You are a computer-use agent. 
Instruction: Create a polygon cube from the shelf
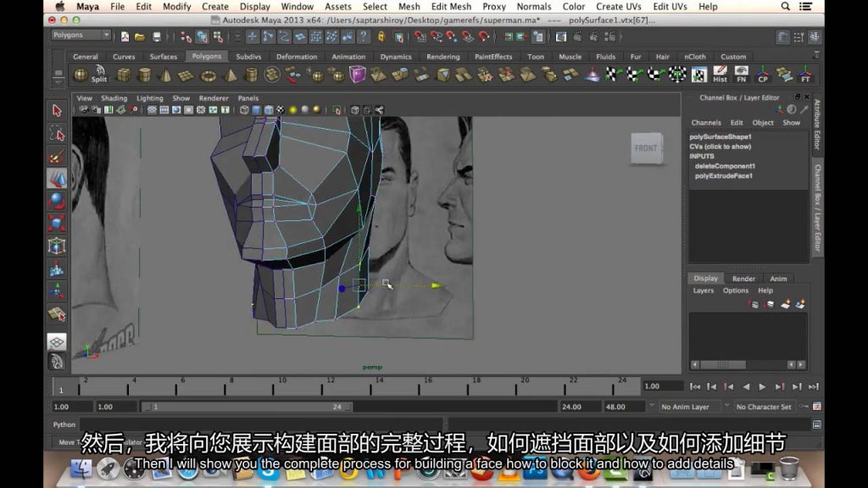coord(124,75)
